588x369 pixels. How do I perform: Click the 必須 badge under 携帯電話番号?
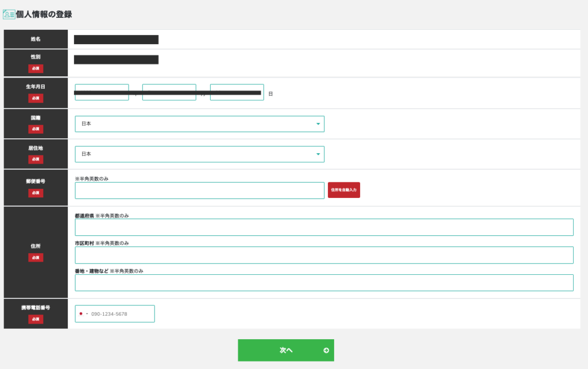(36, 319)
